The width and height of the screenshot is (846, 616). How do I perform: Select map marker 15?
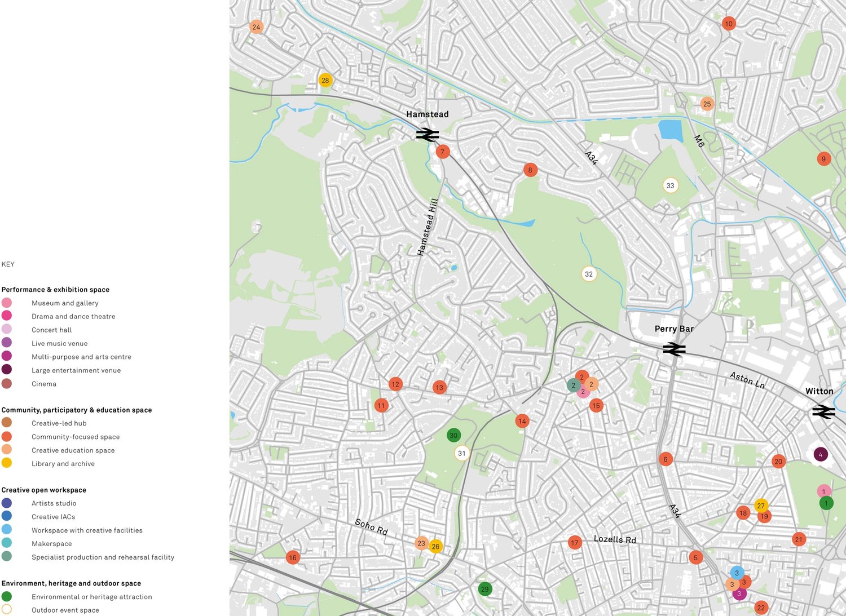point(596,405)
